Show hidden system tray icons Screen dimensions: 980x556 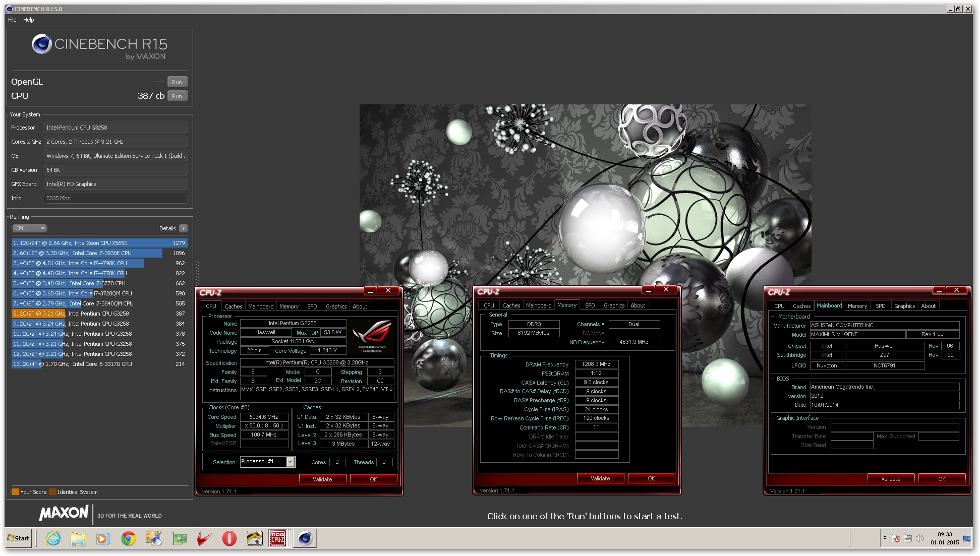(x=885, y=538)
